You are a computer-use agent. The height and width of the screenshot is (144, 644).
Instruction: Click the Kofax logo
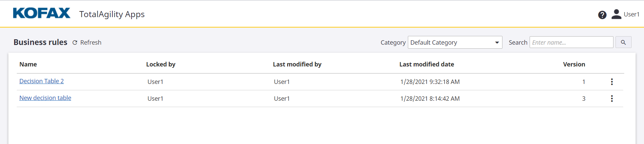41,13
